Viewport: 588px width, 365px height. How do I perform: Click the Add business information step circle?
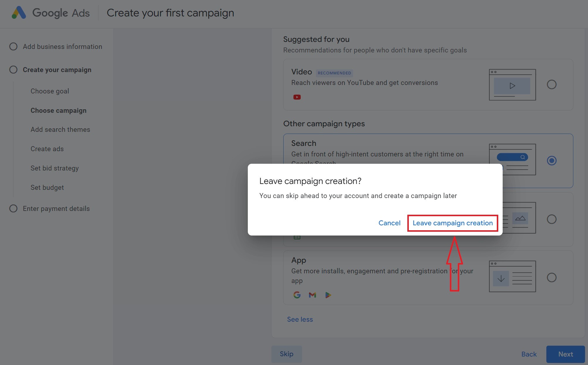pyautogui.click(x=13, y=46)
